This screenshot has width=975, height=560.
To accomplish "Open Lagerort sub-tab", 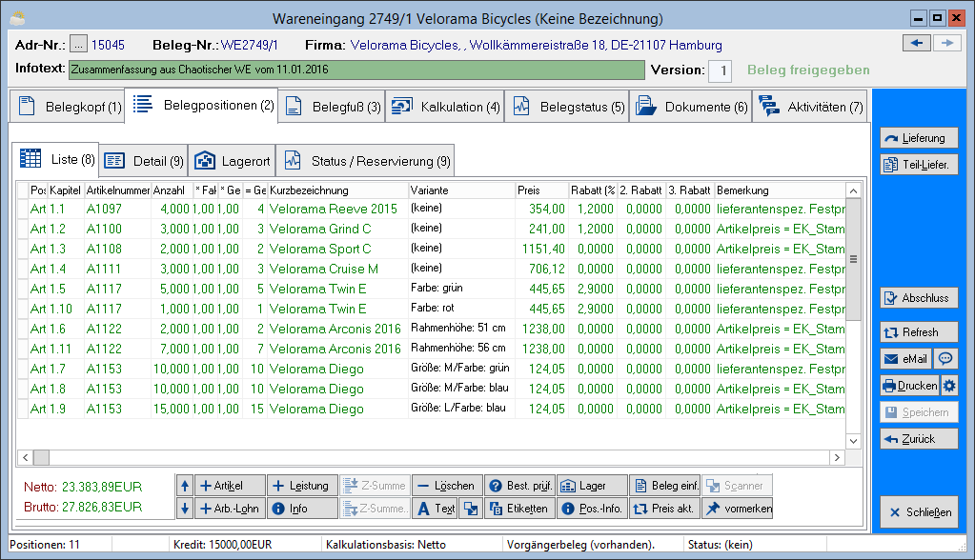I will pyautogui.click(x=232, y=161).
